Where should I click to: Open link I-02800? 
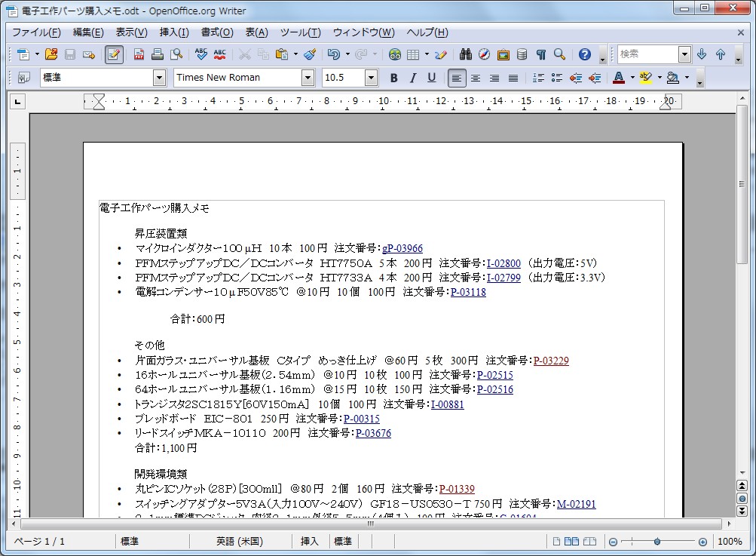(x=503, y=263)
